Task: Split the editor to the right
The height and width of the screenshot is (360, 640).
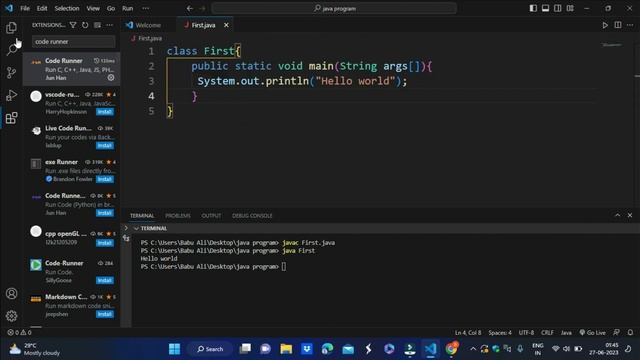Action: click(x=618, y=25)
